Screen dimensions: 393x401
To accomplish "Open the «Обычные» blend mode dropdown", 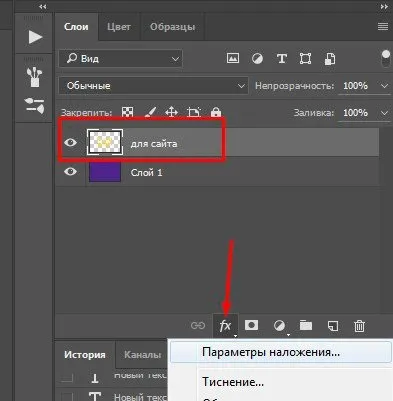I will pyautogui.click(x=153, y=86).
